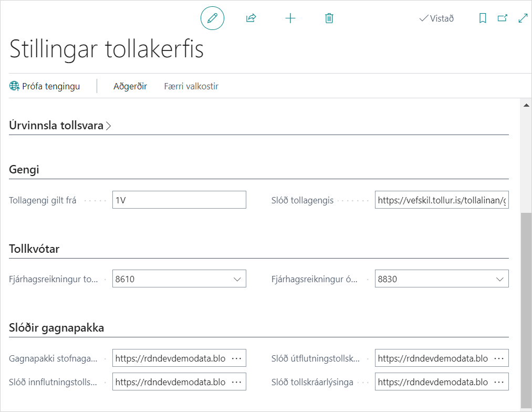This screenshot has height=412, width=532.
Task: Open the Færri valkostir menu
Action: (x=191, y=86)
